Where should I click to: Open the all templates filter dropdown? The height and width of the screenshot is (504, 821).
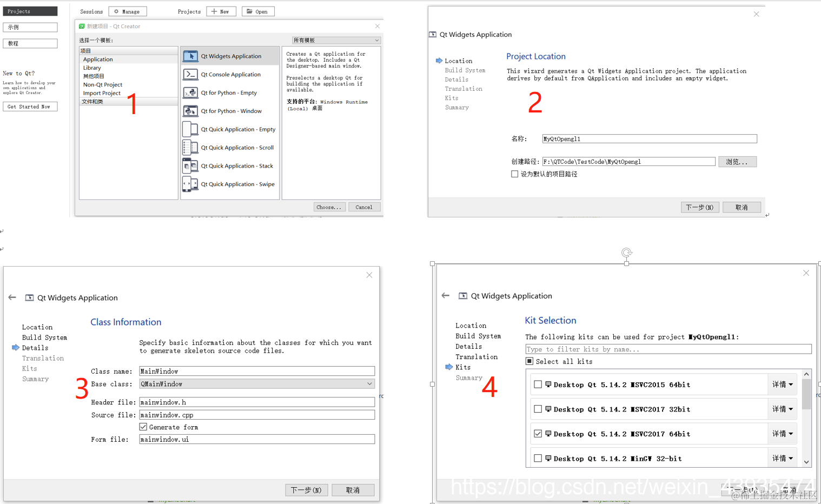pyautogui.click(x=336, y=40)
